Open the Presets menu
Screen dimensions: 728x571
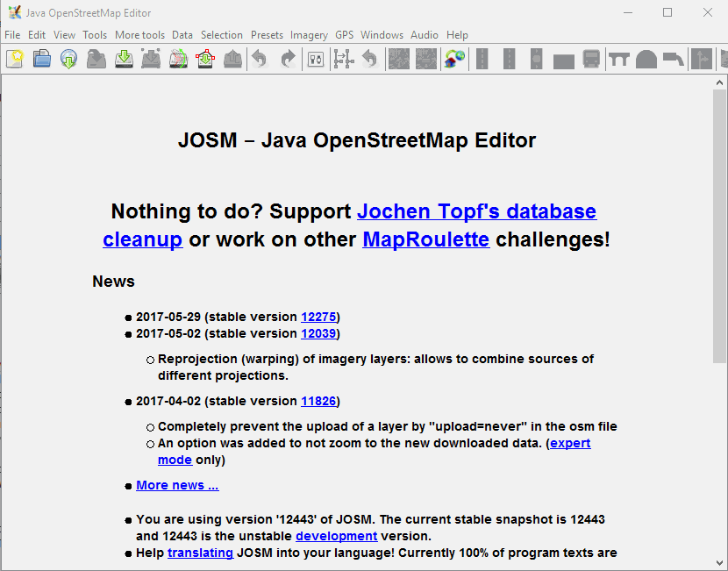pos(267,35)
